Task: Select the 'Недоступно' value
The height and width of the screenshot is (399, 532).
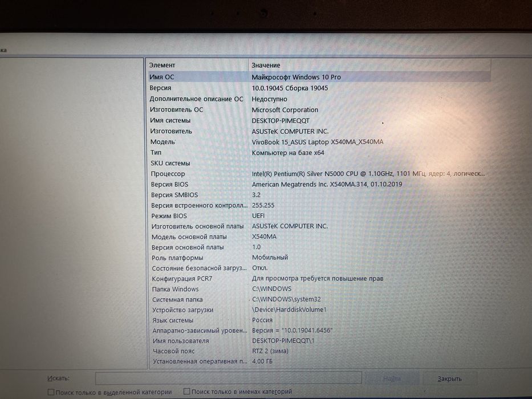Action: [269, 99]
